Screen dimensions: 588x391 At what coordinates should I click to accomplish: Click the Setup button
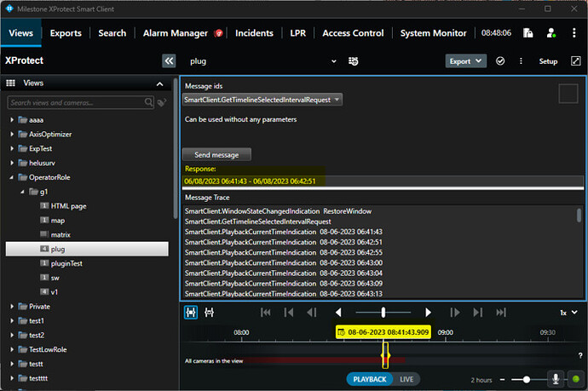click(x=548, y=61)
